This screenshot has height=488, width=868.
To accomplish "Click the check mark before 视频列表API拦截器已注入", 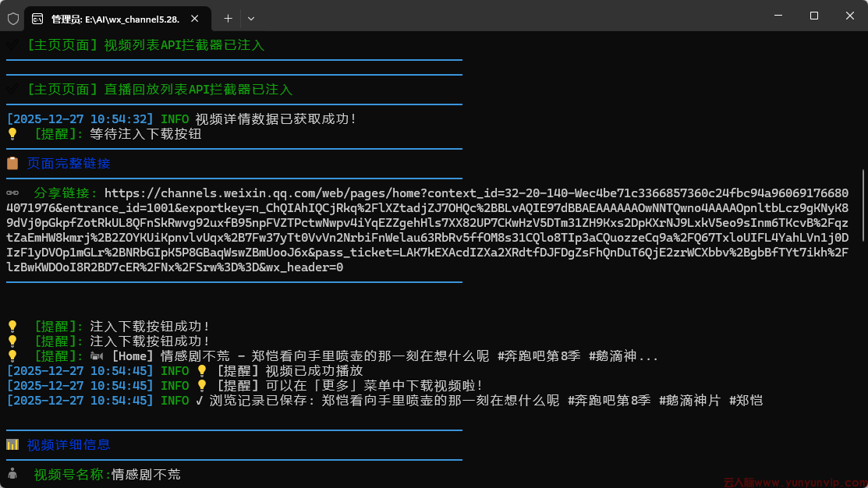I will pos(12,45).
